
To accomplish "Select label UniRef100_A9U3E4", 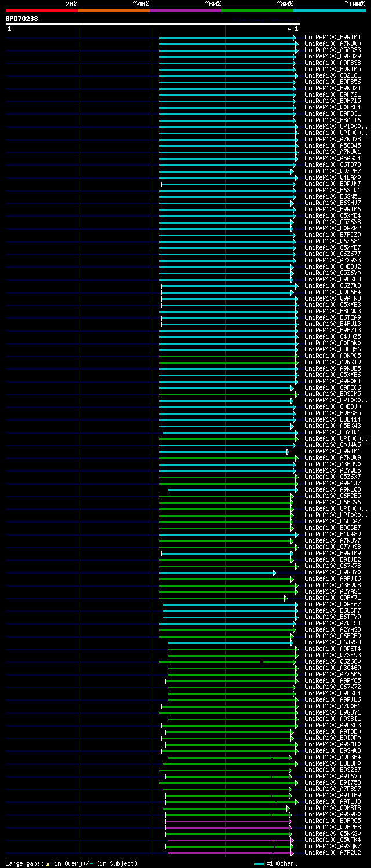I will (333, 757).
